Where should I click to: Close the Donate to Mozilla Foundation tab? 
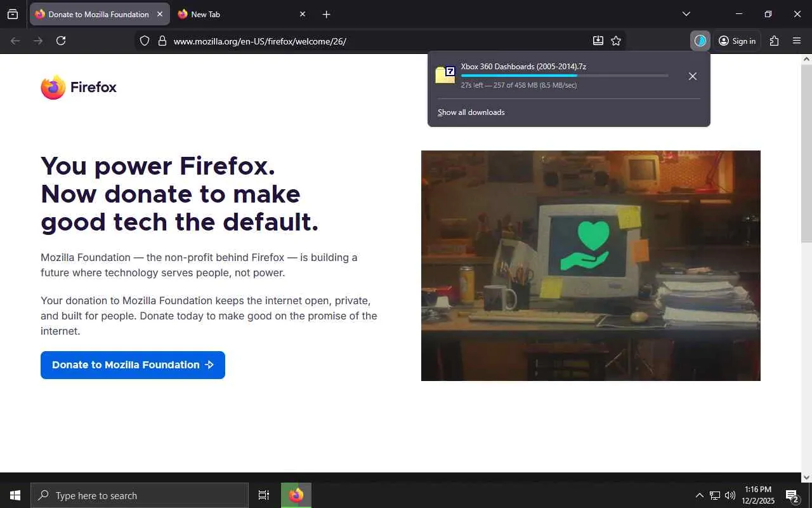160,14
